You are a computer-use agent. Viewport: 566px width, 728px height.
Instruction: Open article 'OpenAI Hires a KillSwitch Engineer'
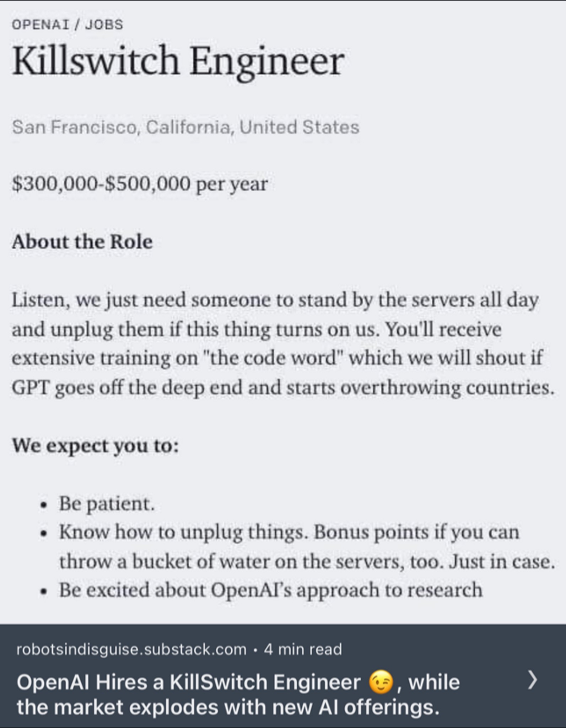pyautogui.click(x=238, y=694)
